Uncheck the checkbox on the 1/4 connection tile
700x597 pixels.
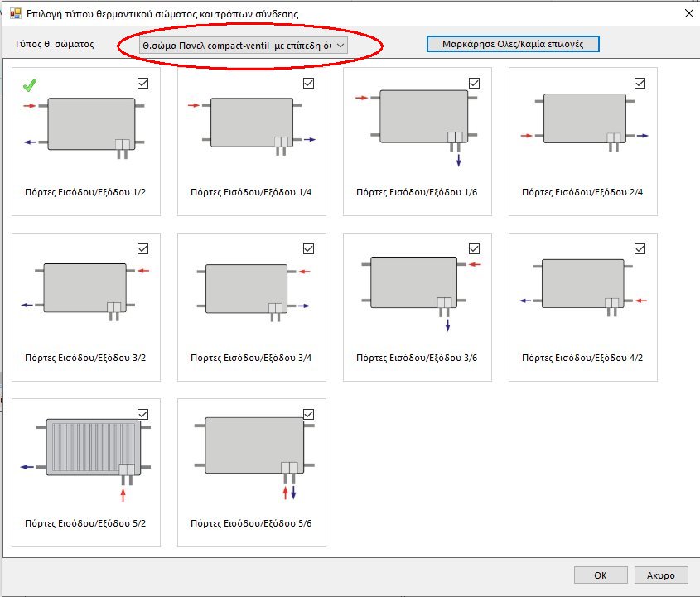pyautogui.click(x=309, y=83)
